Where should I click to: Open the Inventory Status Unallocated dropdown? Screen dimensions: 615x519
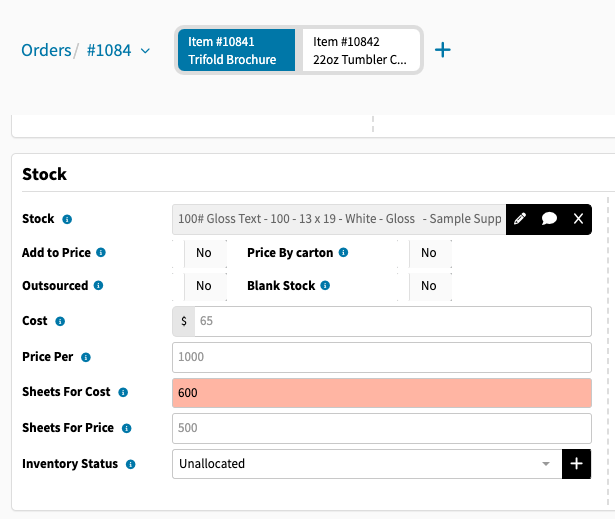(367, 464)
